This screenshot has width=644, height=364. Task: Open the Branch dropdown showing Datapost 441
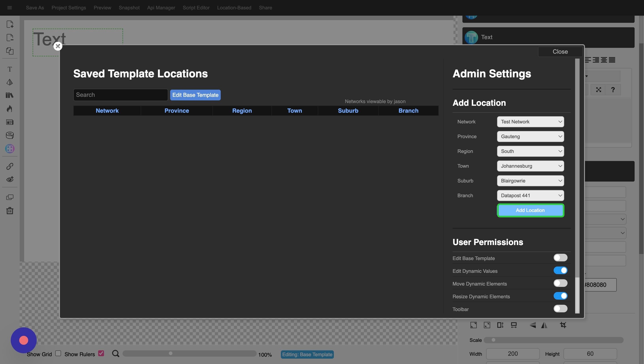[x=530, y=195]
